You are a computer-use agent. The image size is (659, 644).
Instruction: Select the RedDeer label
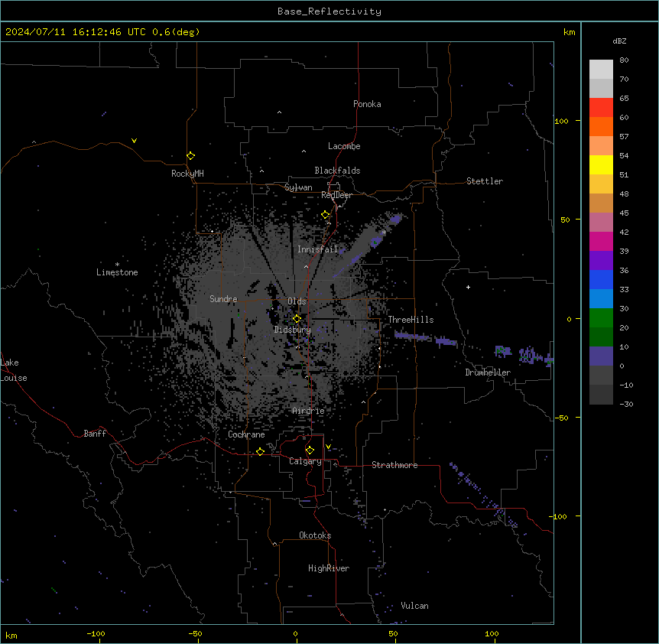[x=336, y=195]
